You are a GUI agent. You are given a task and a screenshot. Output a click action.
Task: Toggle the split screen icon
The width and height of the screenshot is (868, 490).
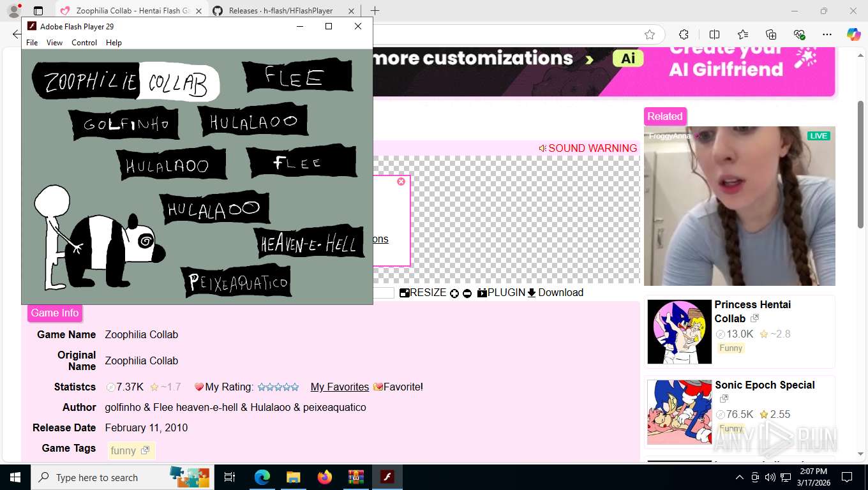pyautogui.click(x=714, y=34)
